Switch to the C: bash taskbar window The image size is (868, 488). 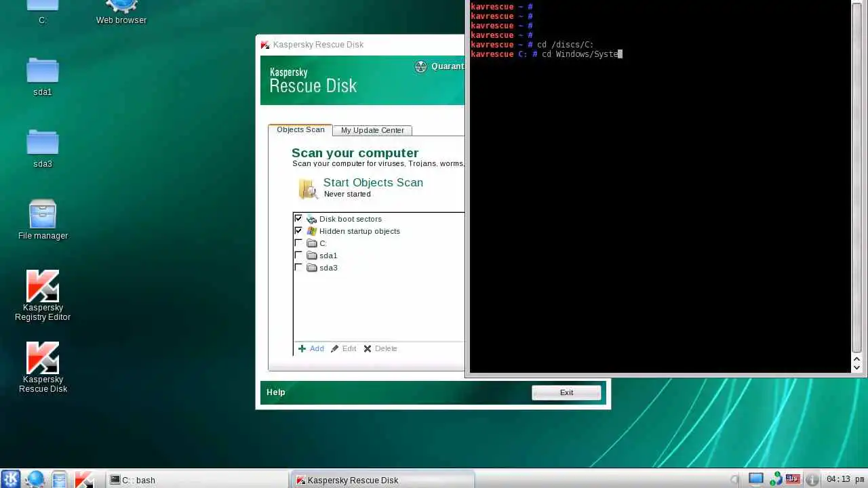198,480
